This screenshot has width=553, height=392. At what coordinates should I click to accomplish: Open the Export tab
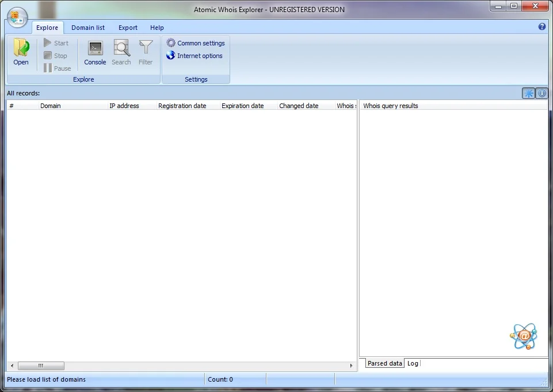click(x=128, y=27)
